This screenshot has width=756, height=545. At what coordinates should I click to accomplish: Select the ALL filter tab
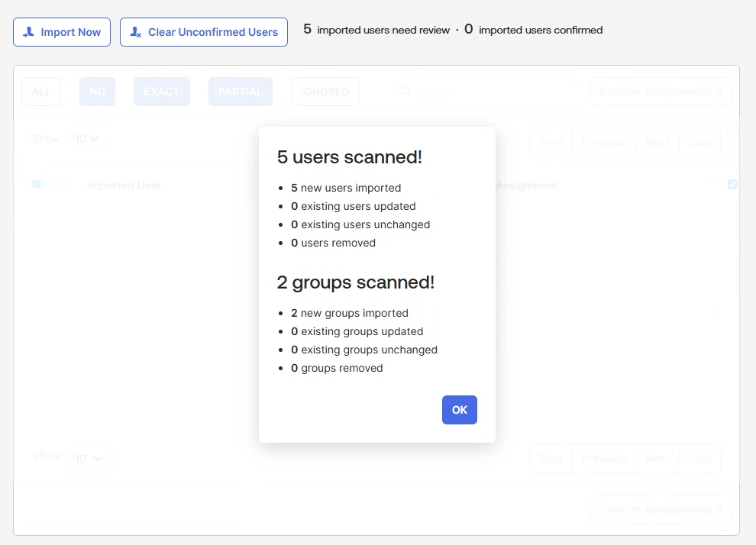coord(41,92)
